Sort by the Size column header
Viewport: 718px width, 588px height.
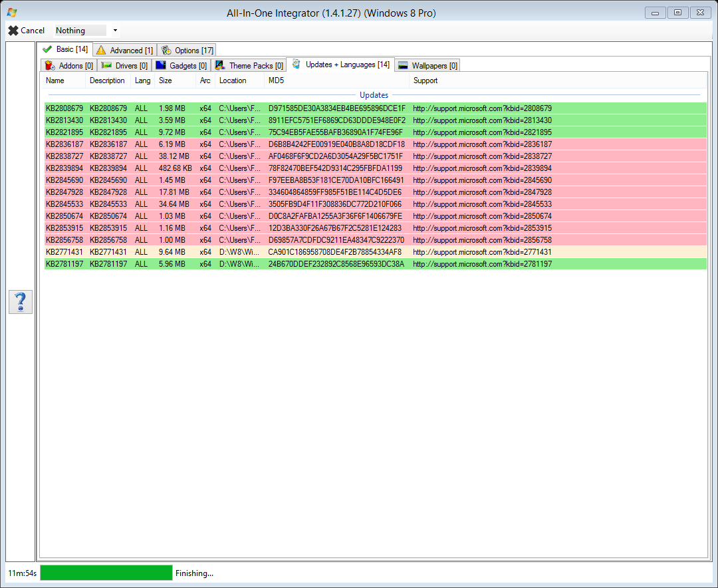[x=176, y=80]
